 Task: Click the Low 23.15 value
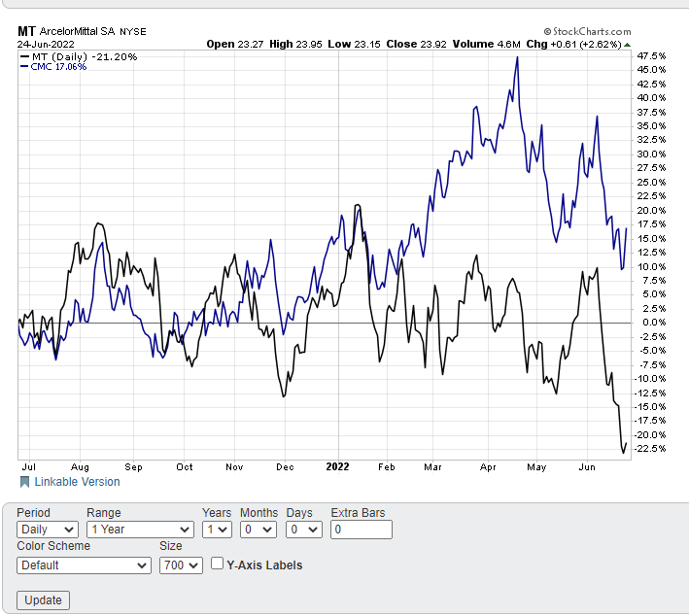(354, 45)
